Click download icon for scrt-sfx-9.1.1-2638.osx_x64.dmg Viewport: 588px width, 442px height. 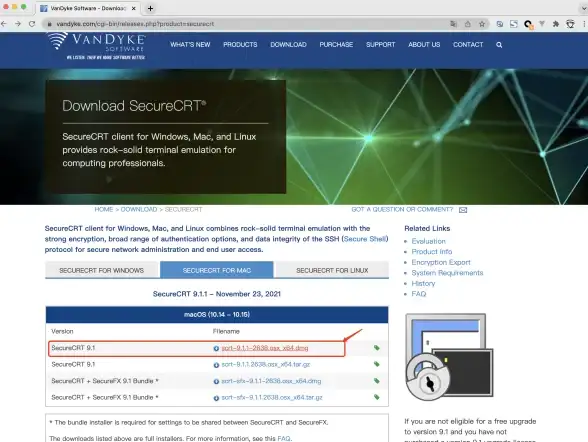[x=216, y=381]
